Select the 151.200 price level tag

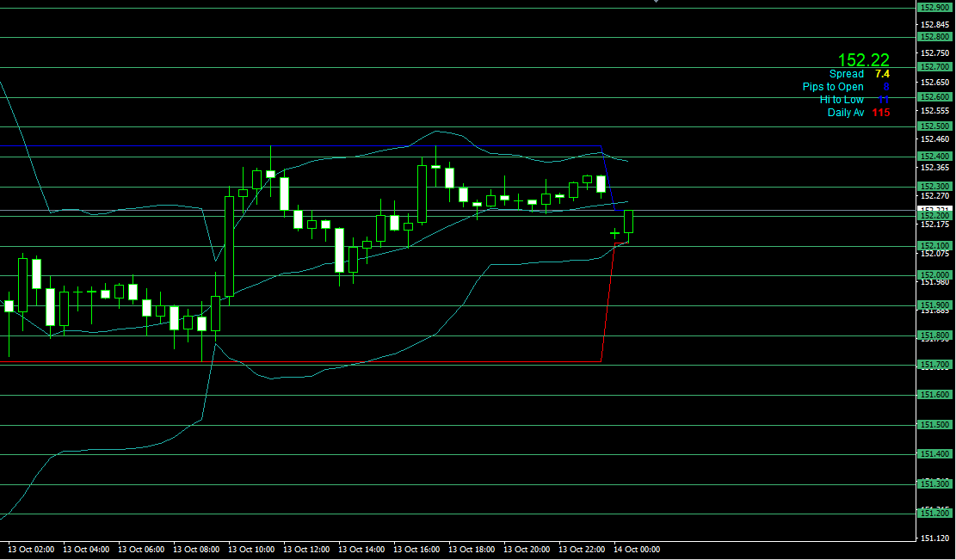tap(934, 514)
